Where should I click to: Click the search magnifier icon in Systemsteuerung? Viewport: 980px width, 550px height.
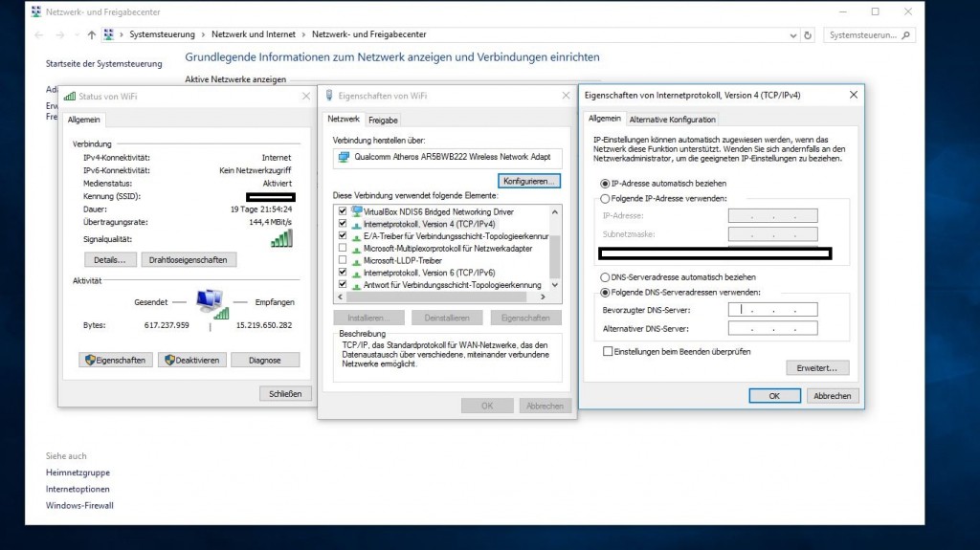coord(906,34)
